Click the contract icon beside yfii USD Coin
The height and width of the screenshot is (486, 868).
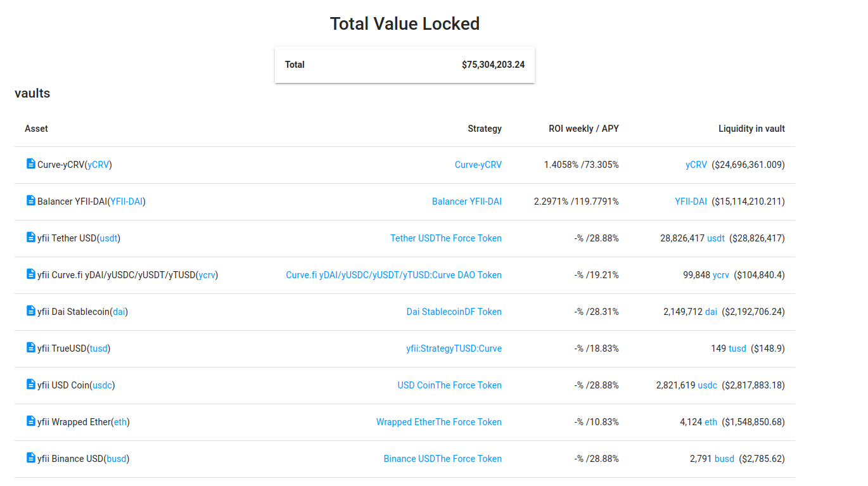pyautogui.click(x=30, y=385)
